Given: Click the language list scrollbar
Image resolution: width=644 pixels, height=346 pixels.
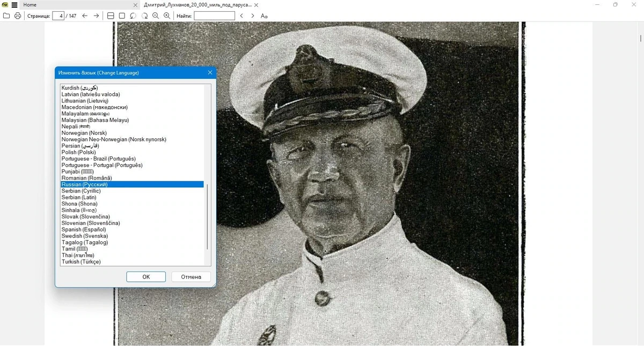Looking at the screenshot, I should click(207, 217).
